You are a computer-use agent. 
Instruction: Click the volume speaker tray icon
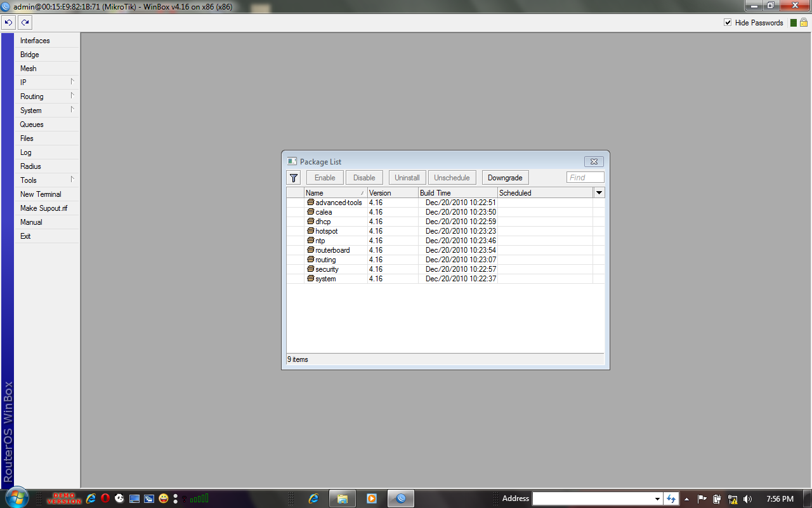coord(747,499)
